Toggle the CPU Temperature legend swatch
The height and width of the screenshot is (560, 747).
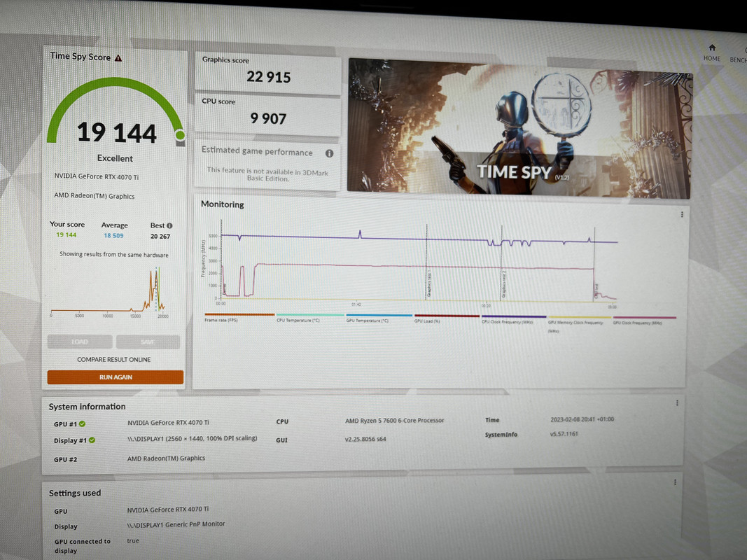click(x=310, y=315)
